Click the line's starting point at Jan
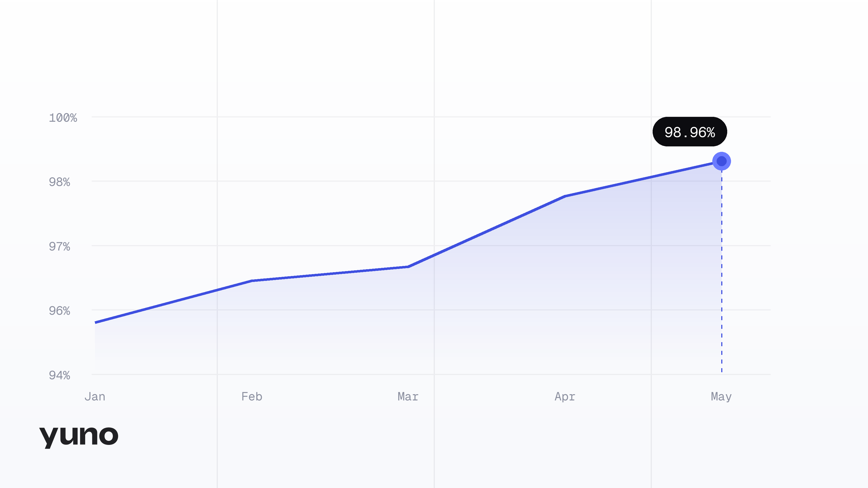The height and width of the screenshot is (488, 868). click(96, 322)
